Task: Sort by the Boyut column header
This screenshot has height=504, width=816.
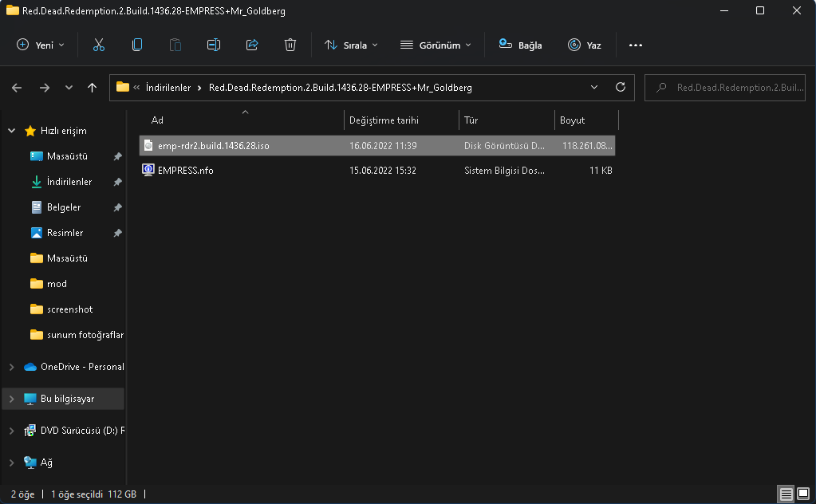Action: 572,120
